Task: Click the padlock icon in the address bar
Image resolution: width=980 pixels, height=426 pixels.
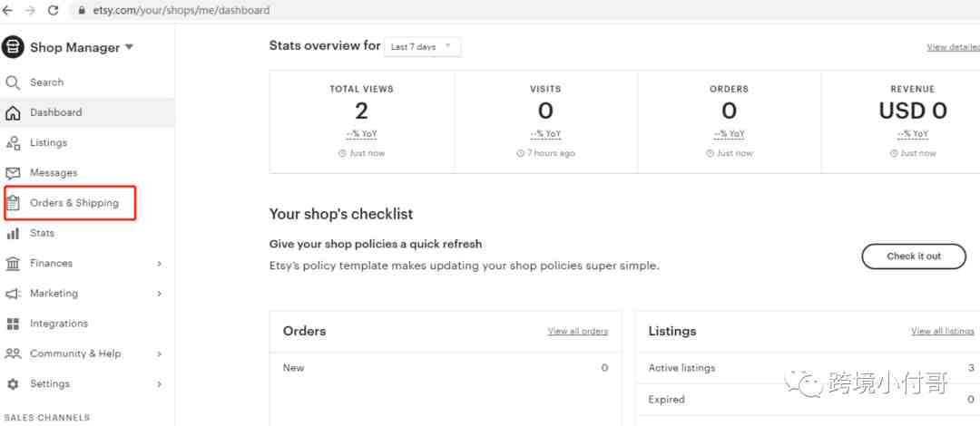Action: click(82, 10)
